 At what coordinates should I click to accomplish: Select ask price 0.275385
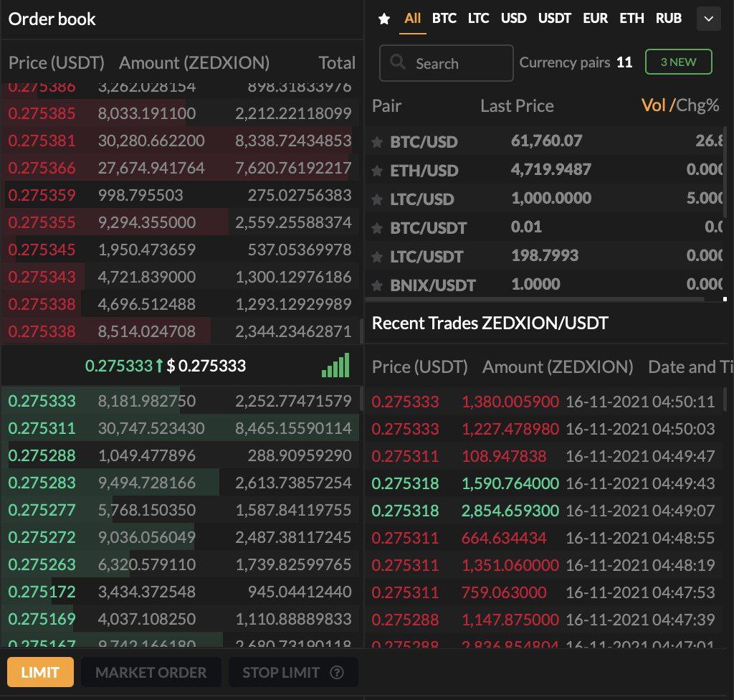(x=42, y=113)
